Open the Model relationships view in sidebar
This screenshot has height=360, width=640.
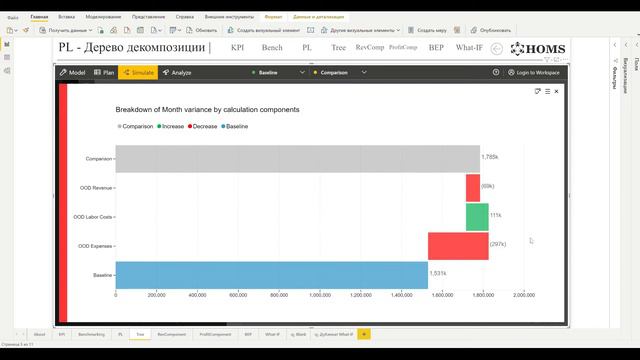click(7, 71)
